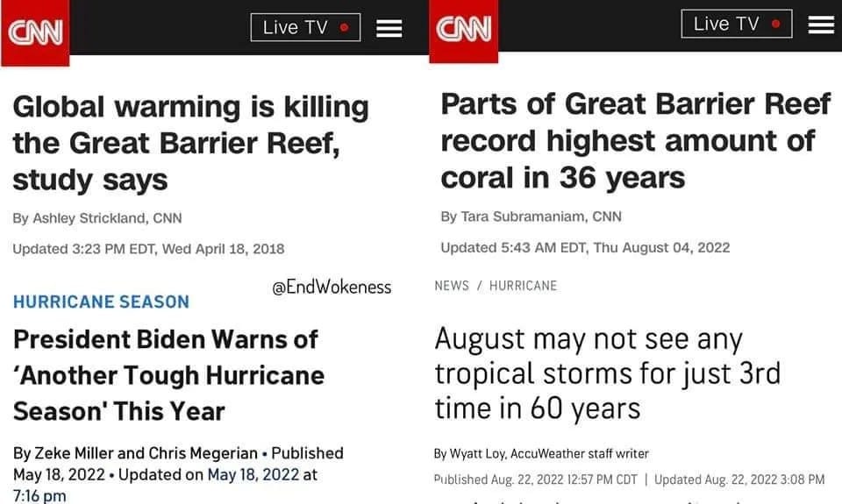Click the HURRICANE breadcrumb
This screenshot has width=842, height=504.
tap(523, 286)
